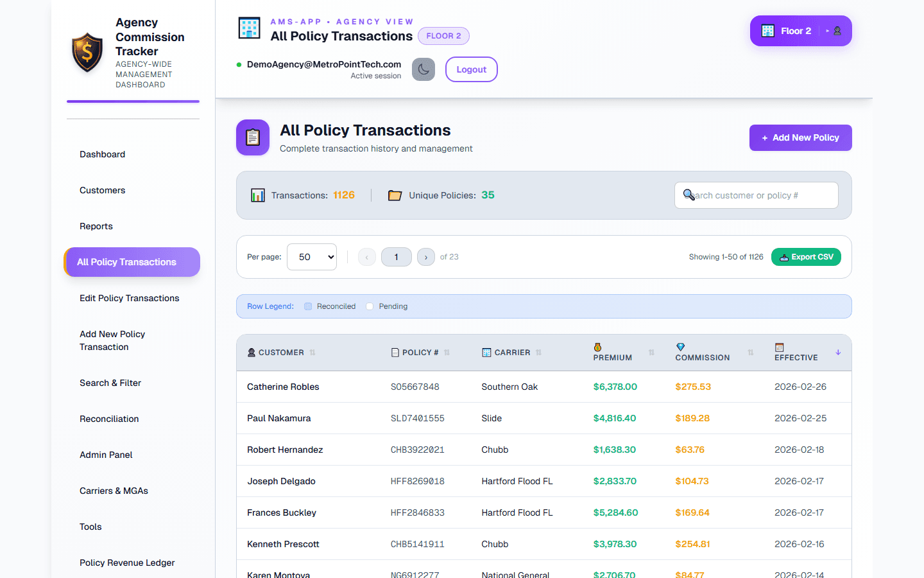Toggle sort order on the Customer column
Screen dimensions: 924x578
313,352
